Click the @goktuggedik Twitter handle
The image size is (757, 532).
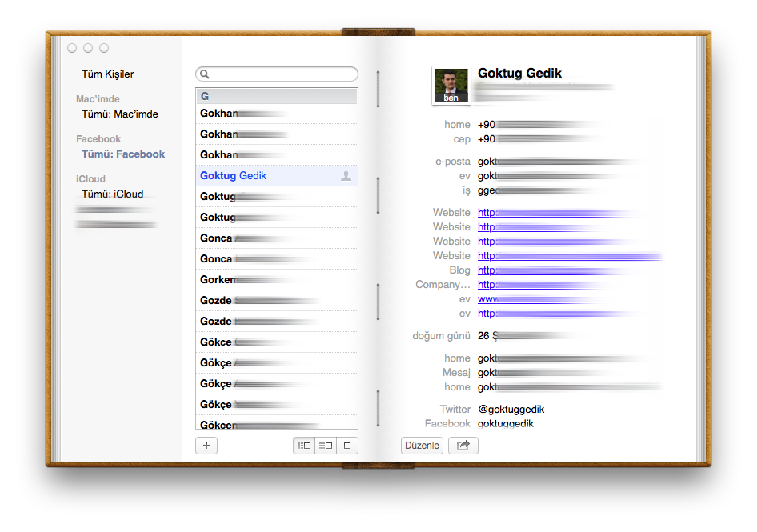[511, 410]
